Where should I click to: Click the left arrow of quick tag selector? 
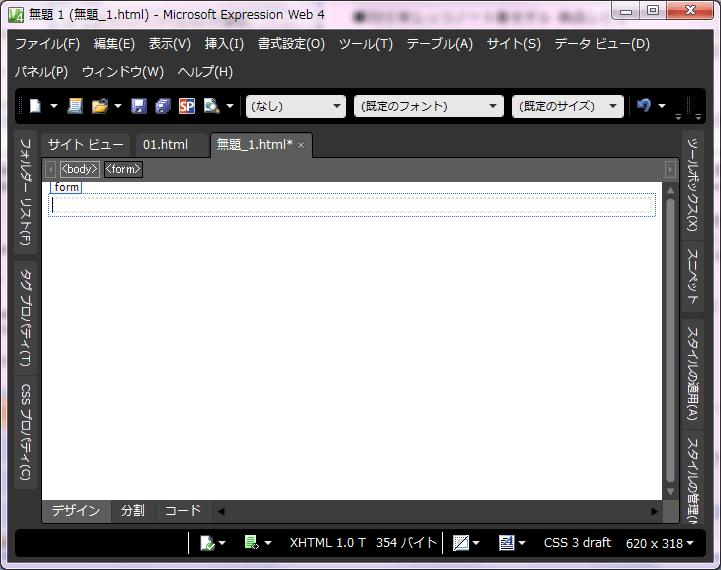point(51,169)
